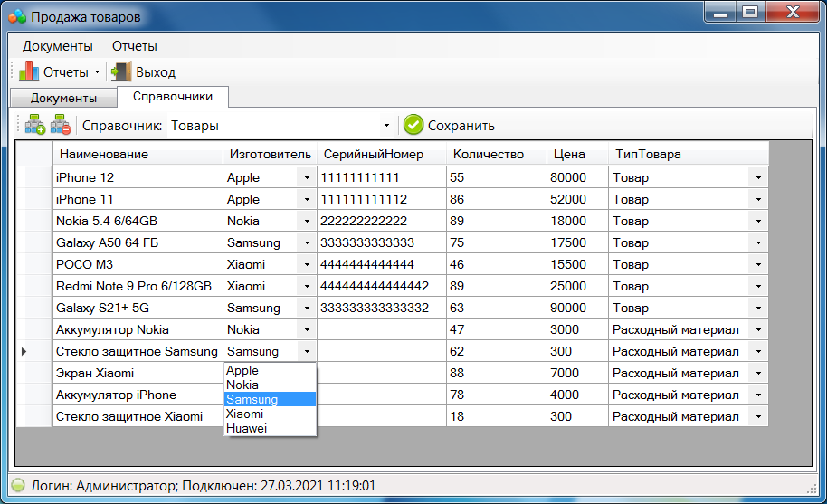Select the Справочники tab
Screen dimensions: 827x504
[173, 97]
